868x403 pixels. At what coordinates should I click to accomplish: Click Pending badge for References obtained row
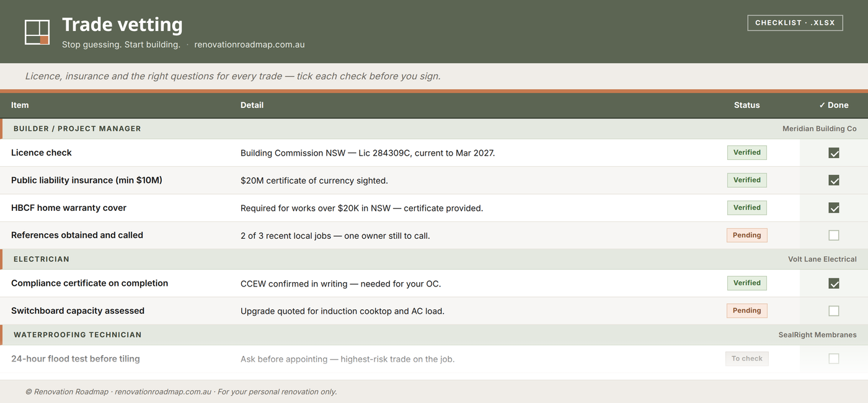coord(747,235)
